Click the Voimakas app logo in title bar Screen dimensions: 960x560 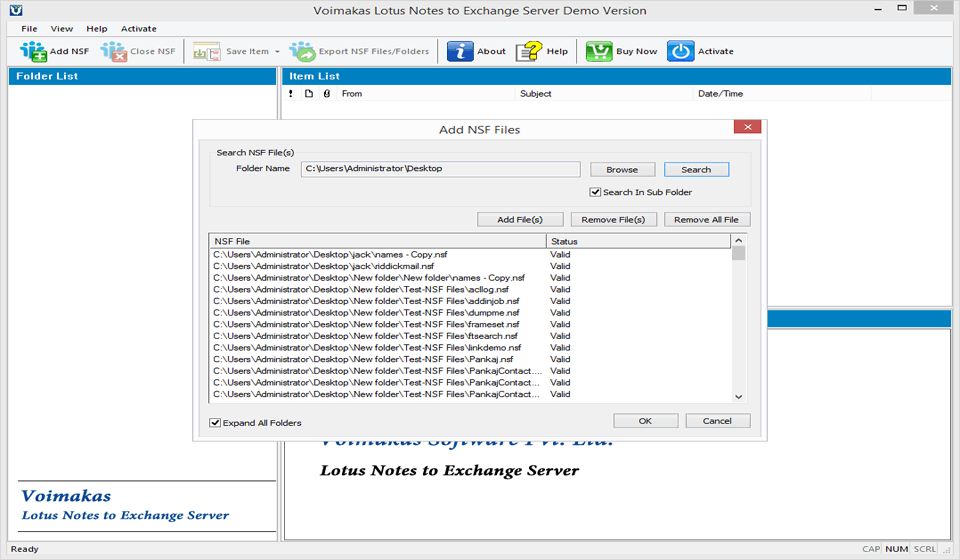16,10
